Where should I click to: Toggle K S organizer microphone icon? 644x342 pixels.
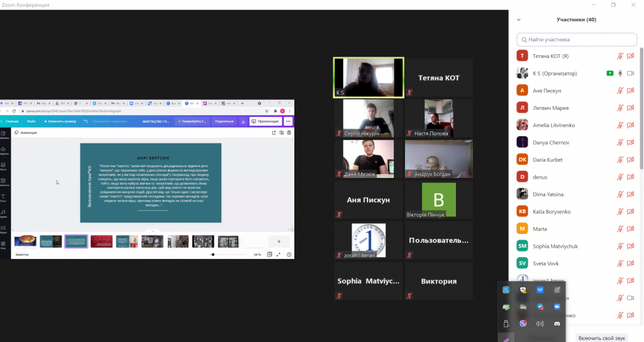coord(620,73)
